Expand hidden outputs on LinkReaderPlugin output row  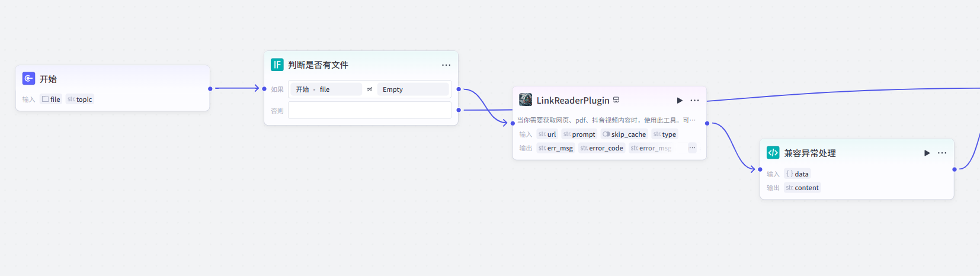tap(691, 148)
